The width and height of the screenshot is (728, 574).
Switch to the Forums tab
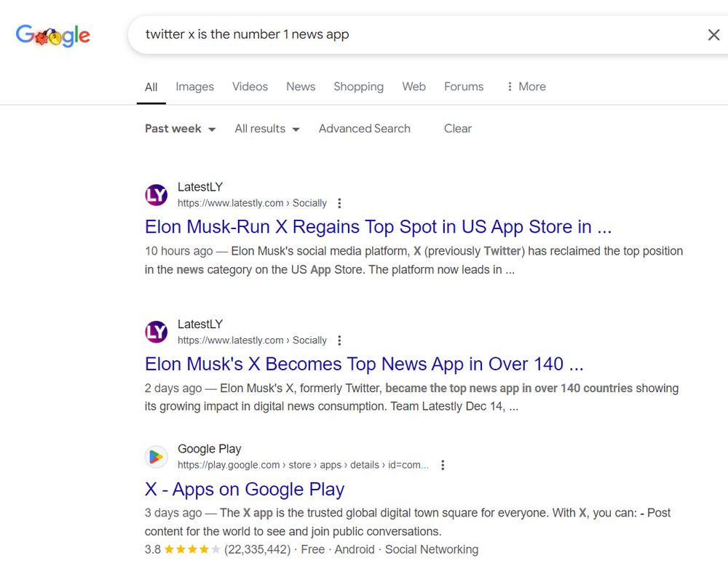click(464, 87)
